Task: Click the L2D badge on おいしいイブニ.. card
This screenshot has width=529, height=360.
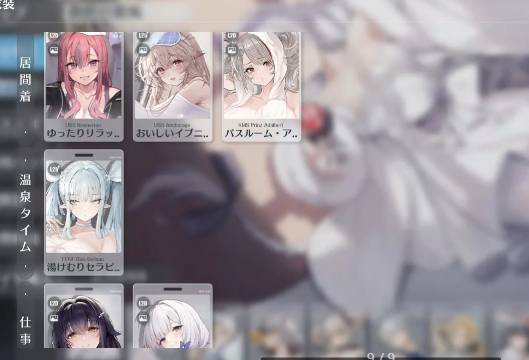Action: (143, 35)
